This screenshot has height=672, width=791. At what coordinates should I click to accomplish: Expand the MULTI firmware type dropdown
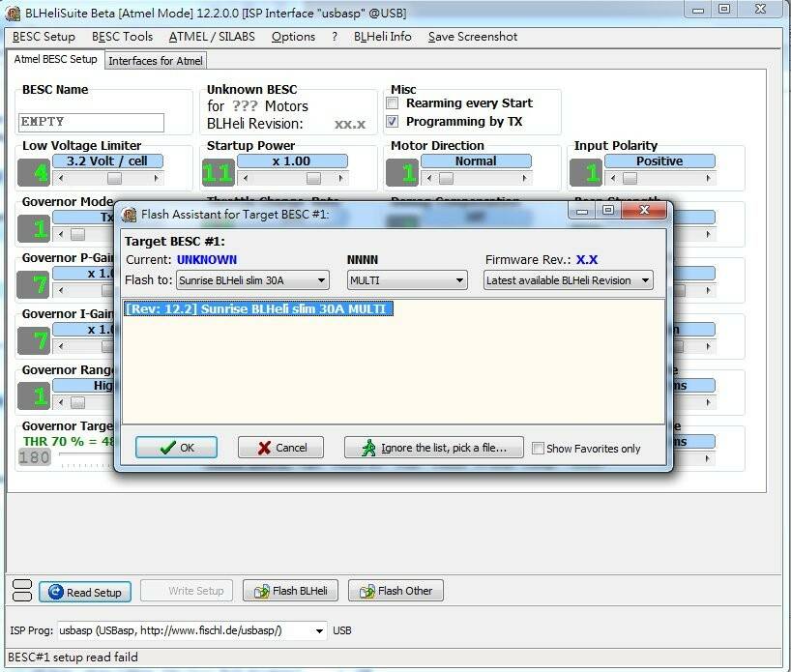(x=407, y=280)
